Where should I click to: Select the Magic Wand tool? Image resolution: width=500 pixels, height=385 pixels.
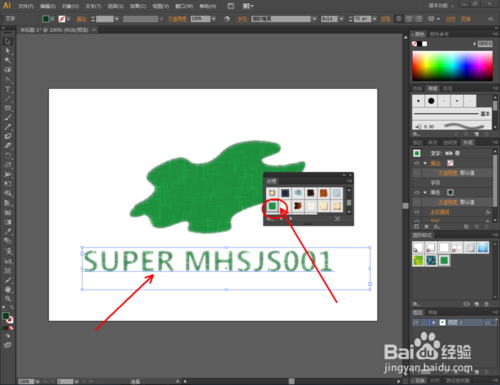(x=8, y=60)
